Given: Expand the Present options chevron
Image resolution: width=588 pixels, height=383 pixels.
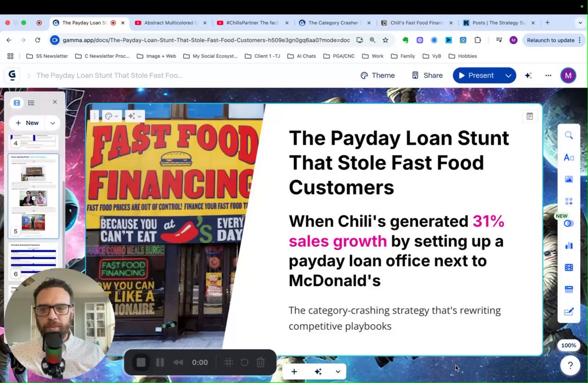Looking at the screenshot, I should [x=508, y=75].
